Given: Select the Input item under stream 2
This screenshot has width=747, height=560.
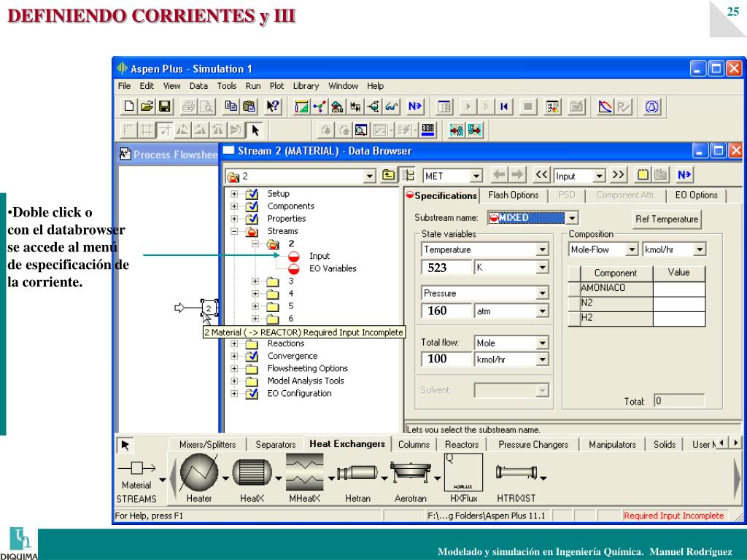Looking at the screenshot, I should pyautogui.click(x=320, y=256).
